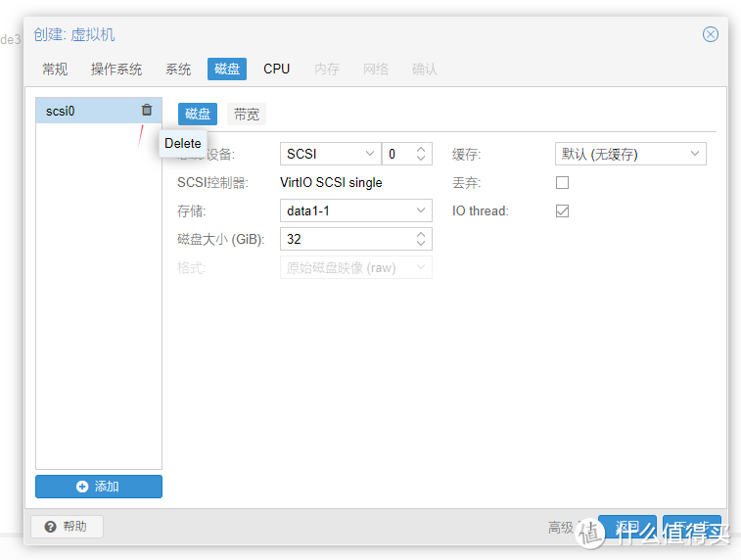Select scsi0 in the disk list

(99, 111)
